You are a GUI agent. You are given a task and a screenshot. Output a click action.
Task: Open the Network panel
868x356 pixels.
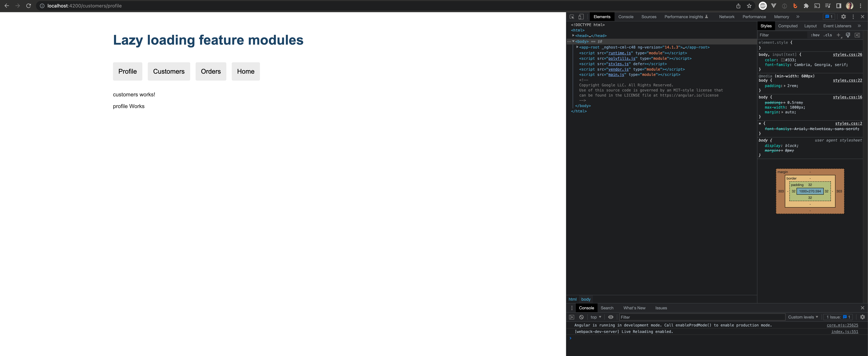[727, 16]
